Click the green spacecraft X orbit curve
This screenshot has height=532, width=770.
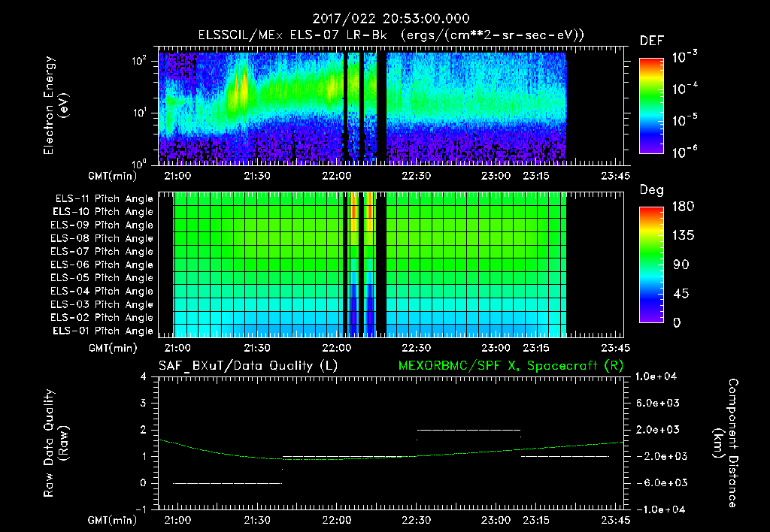coord(391,458)
